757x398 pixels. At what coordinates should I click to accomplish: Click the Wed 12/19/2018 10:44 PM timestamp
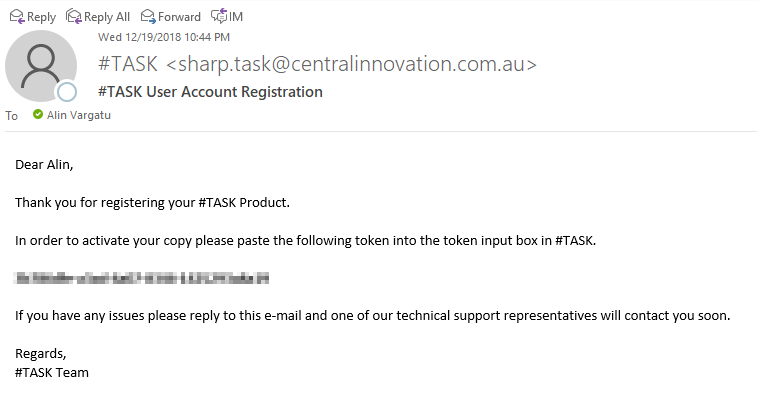pos(164,37)
